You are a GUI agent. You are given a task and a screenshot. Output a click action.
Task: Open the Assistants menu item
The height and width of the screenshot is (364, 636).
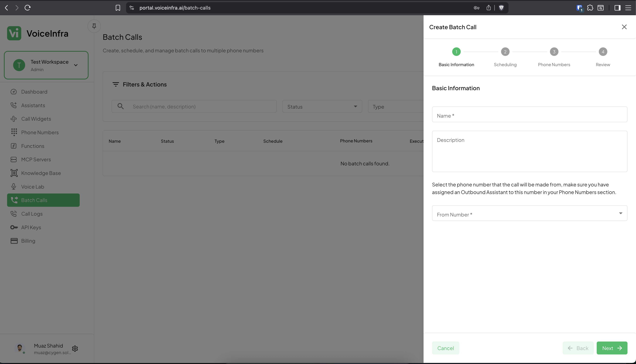[x=43, y=105]
